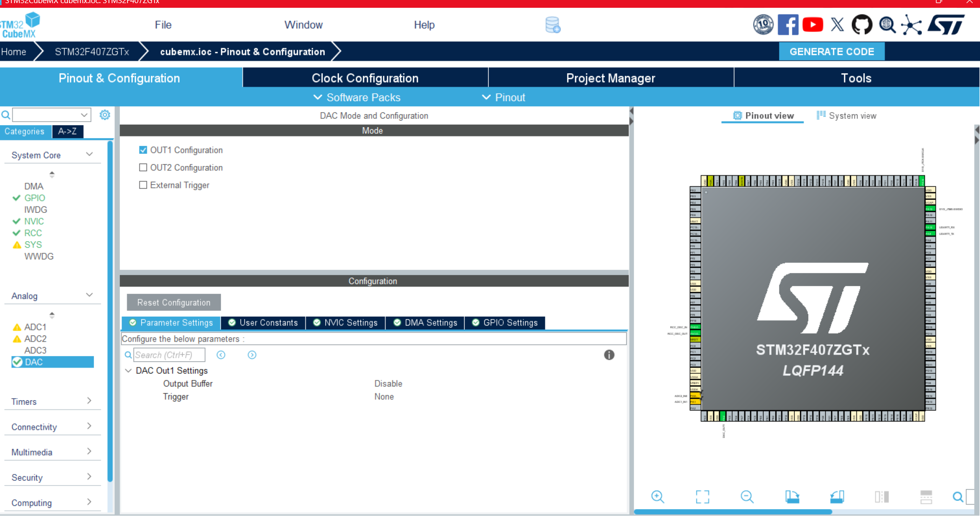The width and height of the screenshot is (980, 517).
Task: Focus the parameter search field
Action: pyautogui.click(x=169, y=355)
